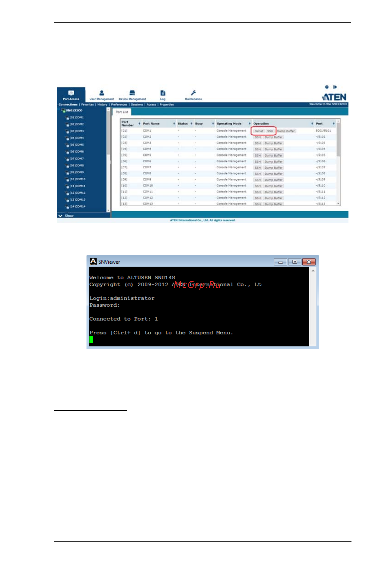Click the SNViewer window title icon
This screenshot has width=392, height=569.
(93, 262)
